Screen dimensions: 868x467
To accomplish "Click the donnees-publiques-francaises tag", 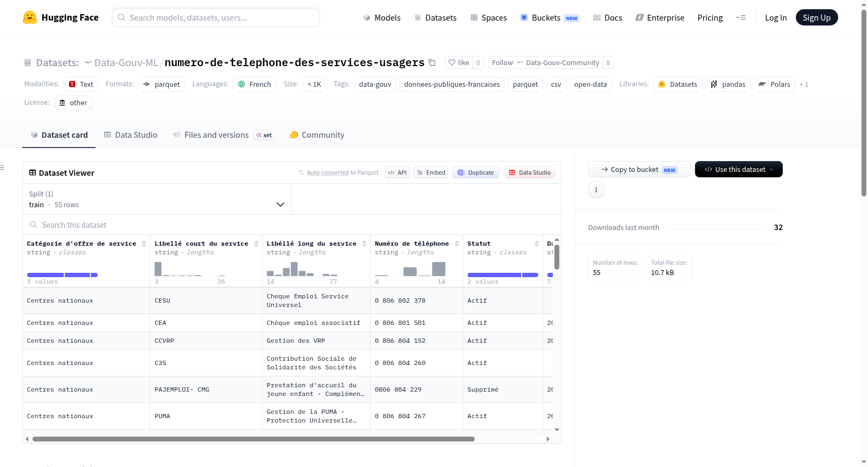I will tap(452, 84).
